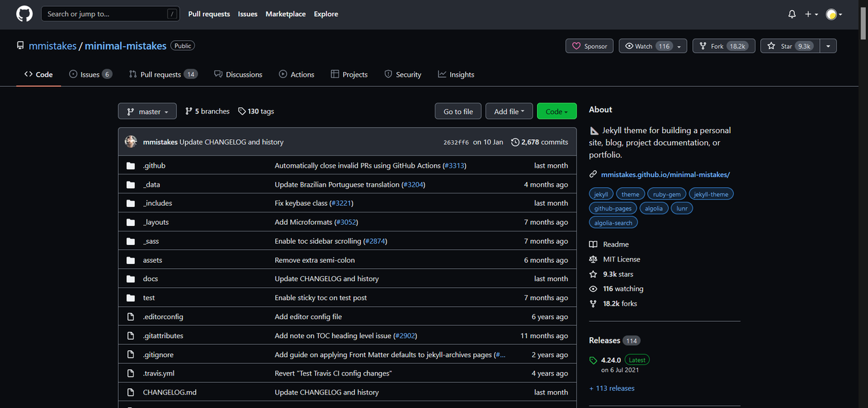Open the mmistakes.github.io/minimal-mistakes website link
Viewport: 868px width, 408px height.
[665, 174]
